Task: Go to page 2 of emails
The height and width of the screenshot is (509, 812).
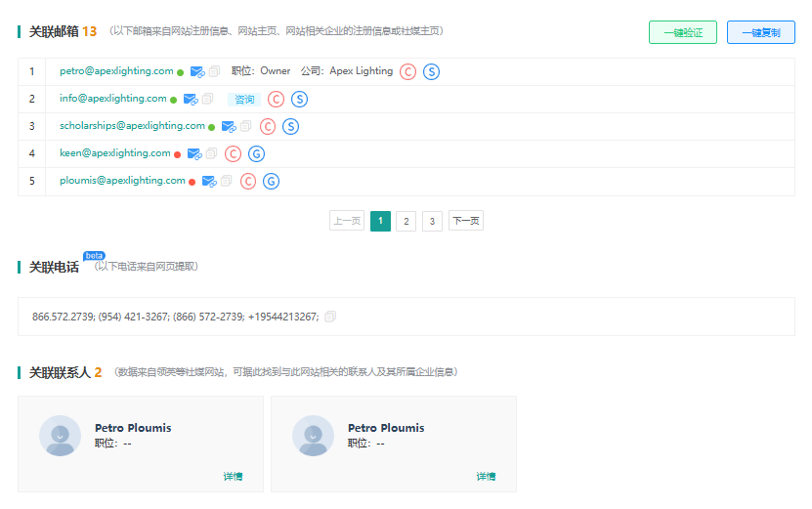Action: pyautogui.click(x=406, y=221)
